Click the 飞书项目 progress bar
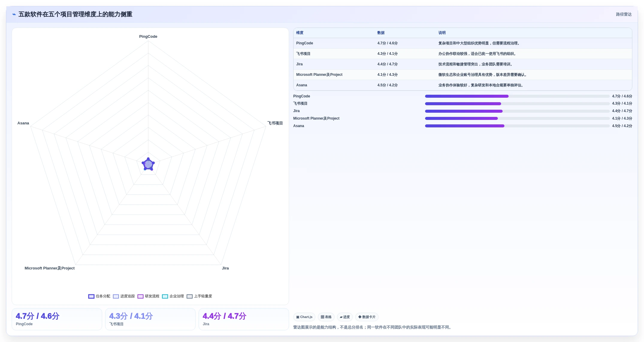This screenshot has width=644, height=342. 517,104
